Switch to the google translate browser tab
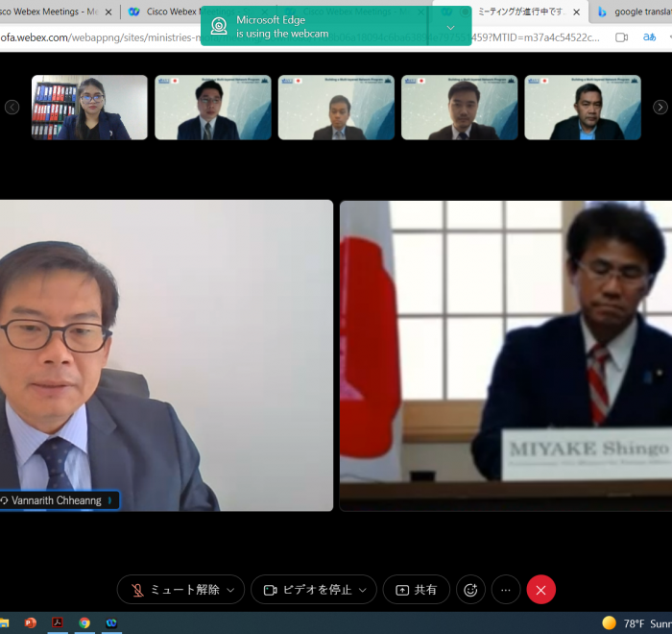The width and height of the screenshot is (672, 634). tap(634, 12)
